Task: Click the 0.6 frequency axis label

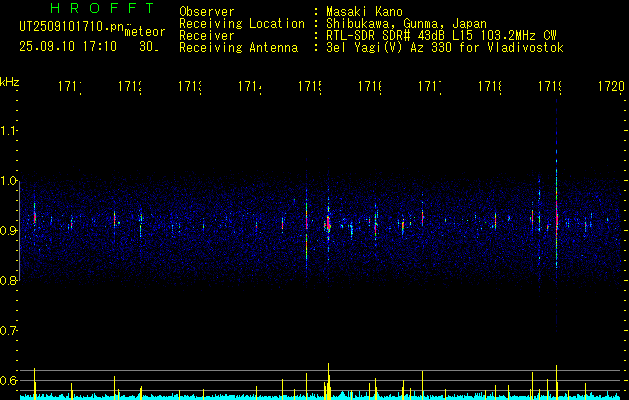Action: coord(8,380)
